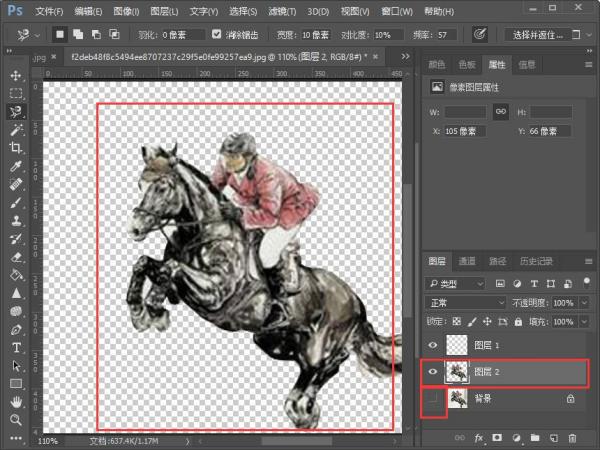Select the 背景 layer thumbnail
The height and width of the screenshot is (450, 600).
point(457,399)
